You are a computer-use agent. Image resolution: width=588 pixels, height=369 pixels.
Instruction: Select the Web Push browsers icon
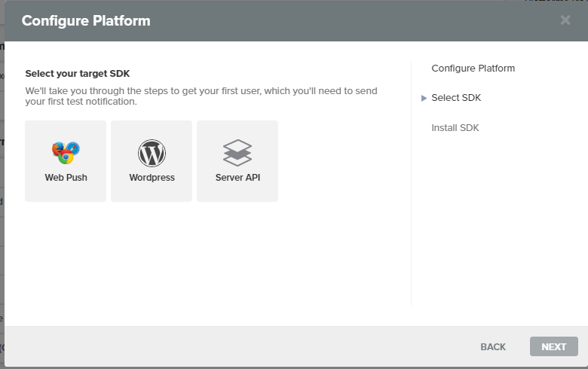[66, 153]
